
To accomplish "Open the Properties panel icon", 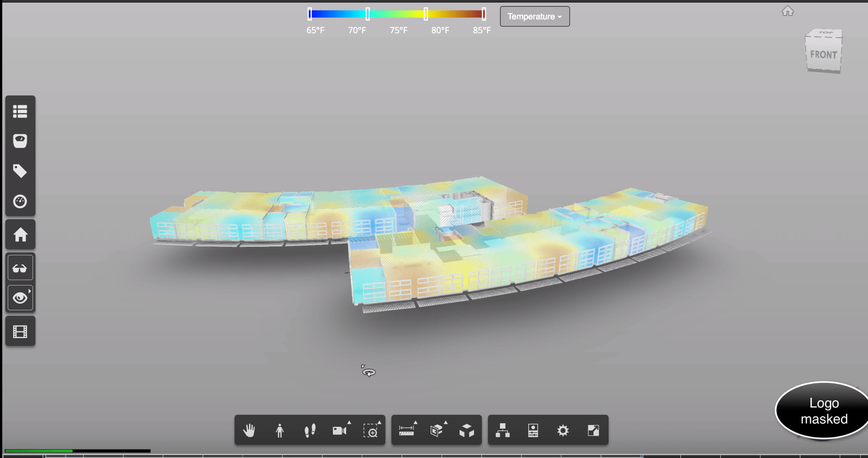I will 533,430.
